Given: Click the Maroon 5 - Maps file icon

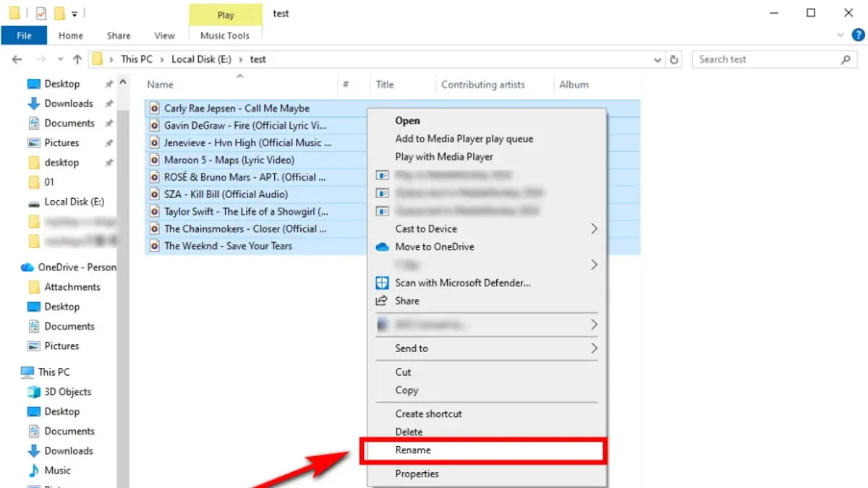Looking at the screenshot, I should [155, 160].
